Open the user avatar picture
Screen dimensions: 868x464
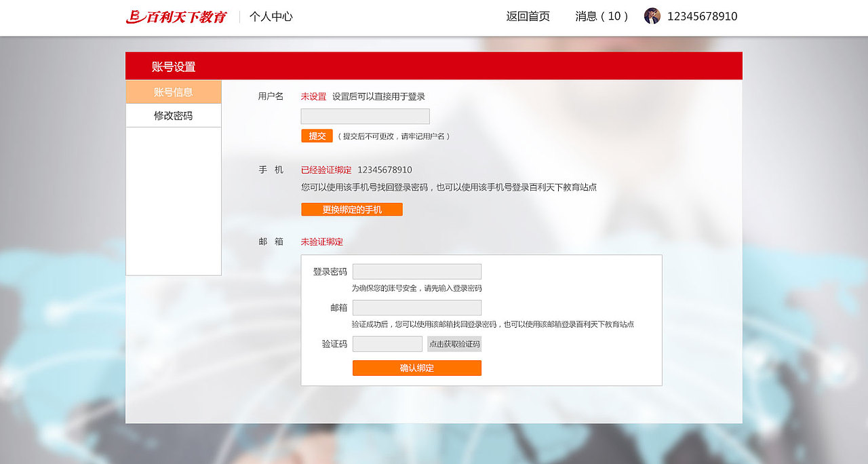(652, 16)
